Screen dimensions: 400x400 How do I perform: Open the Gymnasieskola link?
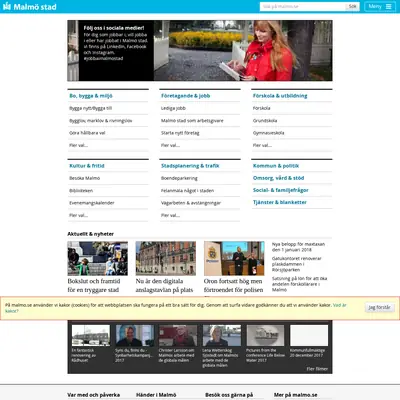[269, 133]
